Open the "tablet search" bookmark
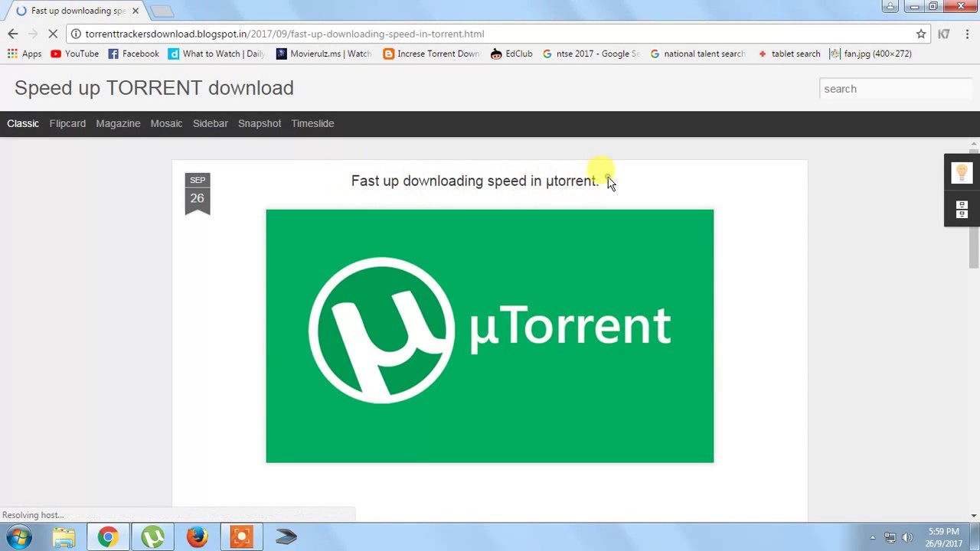 tap(789, 54)
